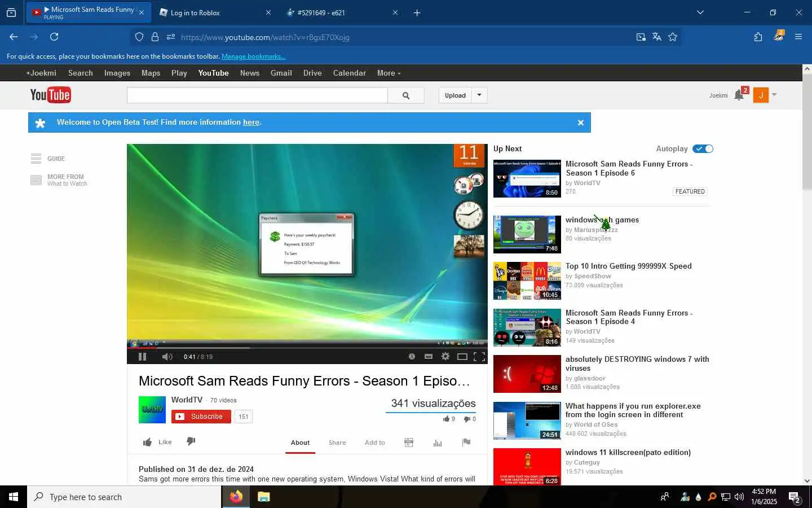Pause the video with the player pause button
The image size is (812, 508).
coord(142,357)
